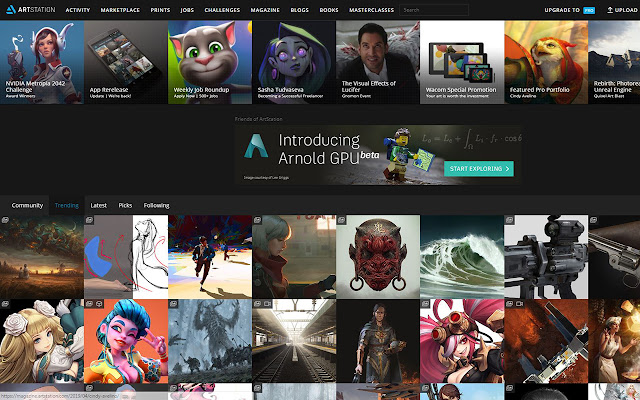Switch to the Following tab
The height and width of the screenshot is (400, 640).
(x=156, y=205)
